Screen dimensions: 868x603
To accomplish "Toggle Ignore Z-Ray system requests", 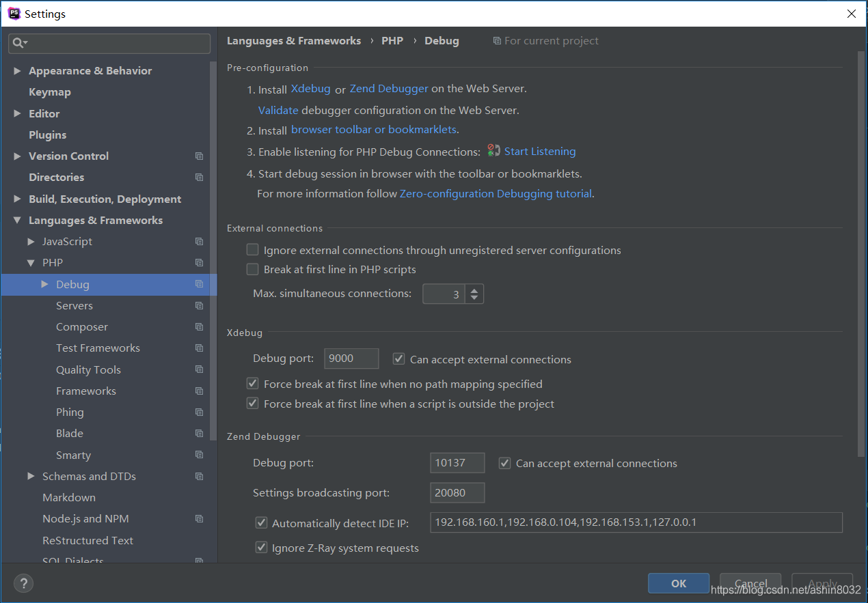I will click(x=261, y=548).
